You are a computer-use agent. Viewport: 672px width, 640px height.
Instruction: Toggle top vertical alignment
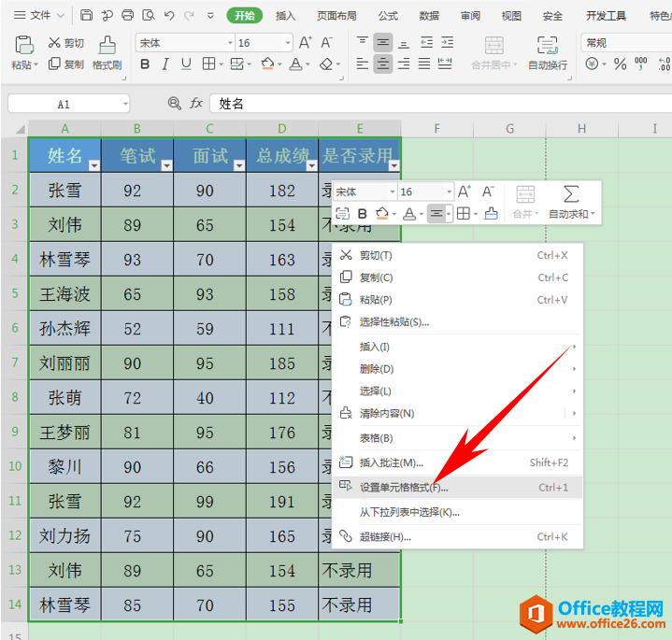(363, 42)
